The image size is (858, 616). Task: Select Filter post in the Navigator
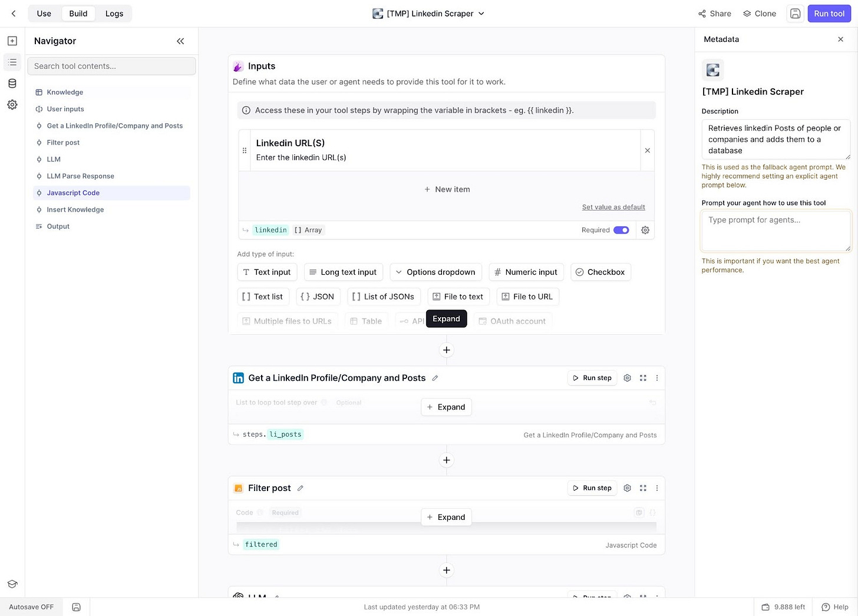[112, 143]
